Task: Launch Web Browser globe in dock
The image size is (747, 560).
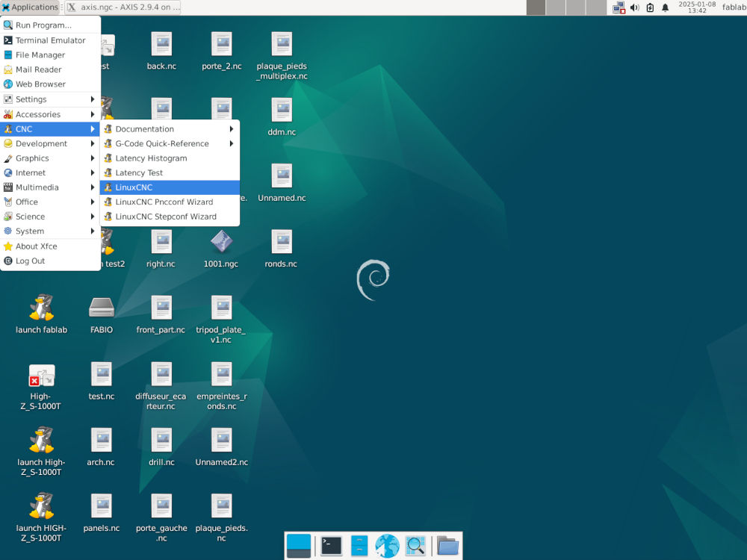Action: [x=387, y=546]
